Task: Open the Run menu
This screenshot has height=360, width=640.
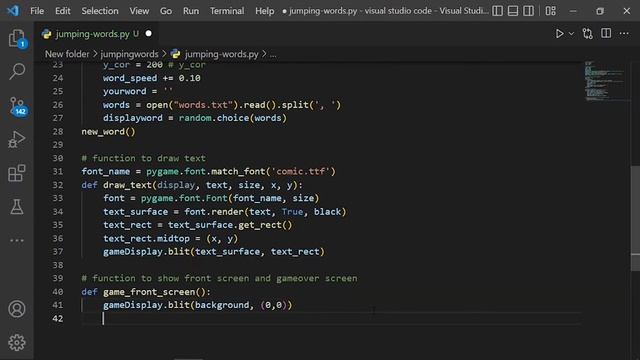Action: (x=191, y=11)
